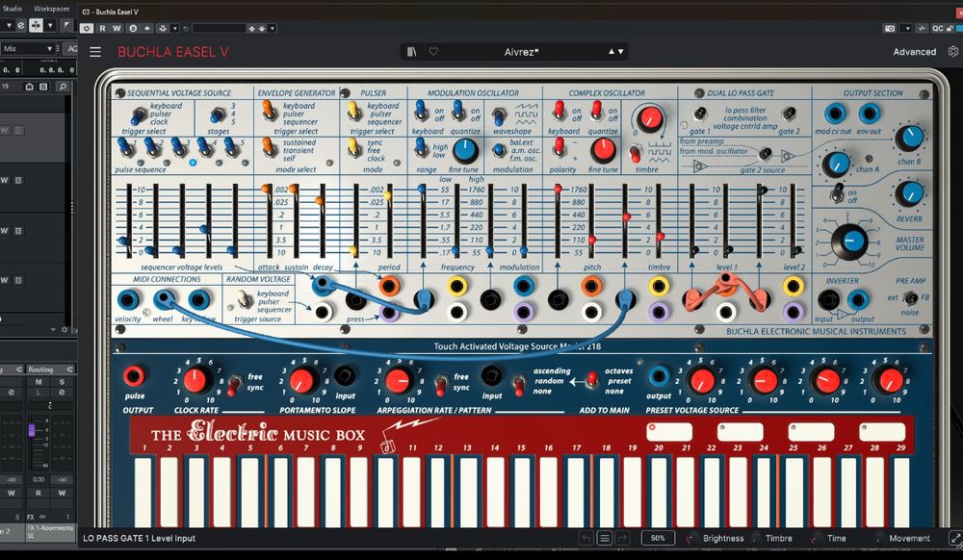Viewport: 963px width, 560px height.
Task: Select the next preset with the down arrow
Action: 621,52
